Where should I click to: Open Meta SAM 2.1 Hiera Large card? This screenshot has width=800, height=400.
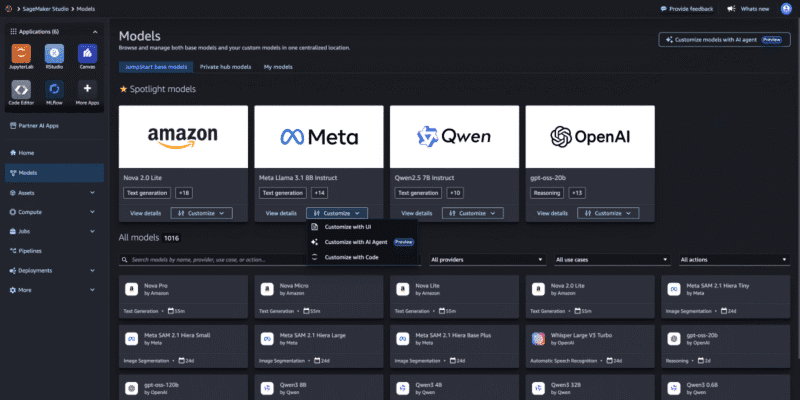[319, 347]
